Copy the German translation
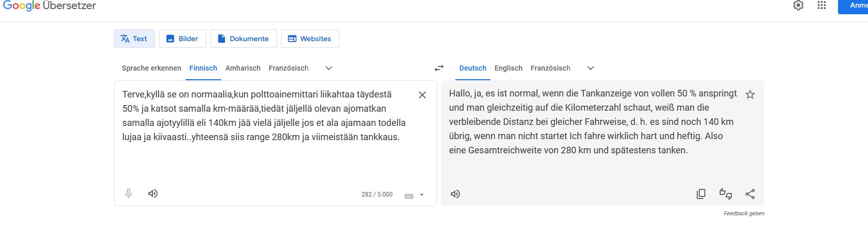This screenshot has height=229, width=868. coord(701,194)
